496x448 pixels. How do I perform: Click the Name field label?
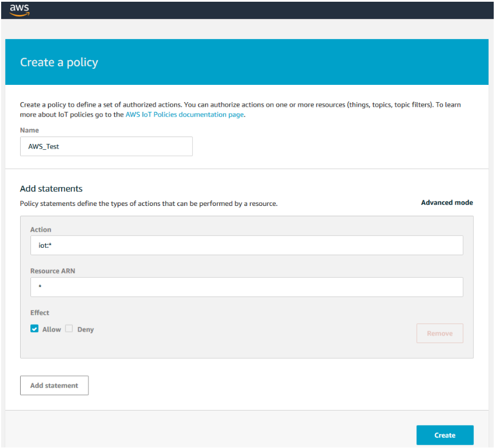29,130
